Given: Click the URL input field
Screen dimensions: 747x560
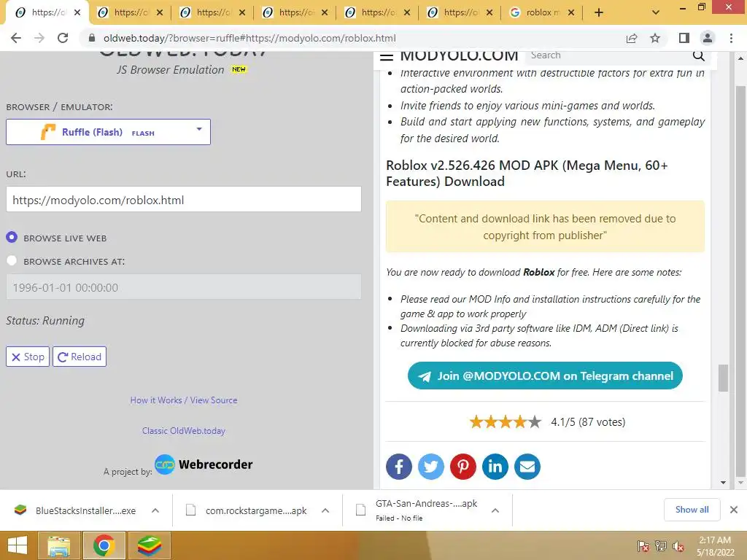Looking at the screenshot, I should (x=183, y=200).
